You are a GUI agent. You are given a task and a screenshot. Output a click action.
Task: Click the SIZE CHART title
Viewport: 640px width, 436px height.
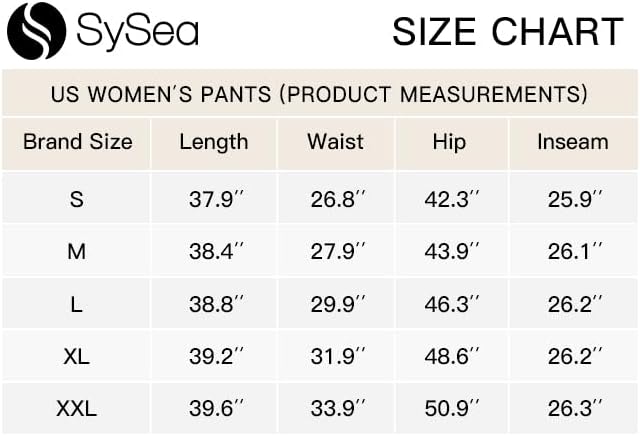click(x=507, y=32)
